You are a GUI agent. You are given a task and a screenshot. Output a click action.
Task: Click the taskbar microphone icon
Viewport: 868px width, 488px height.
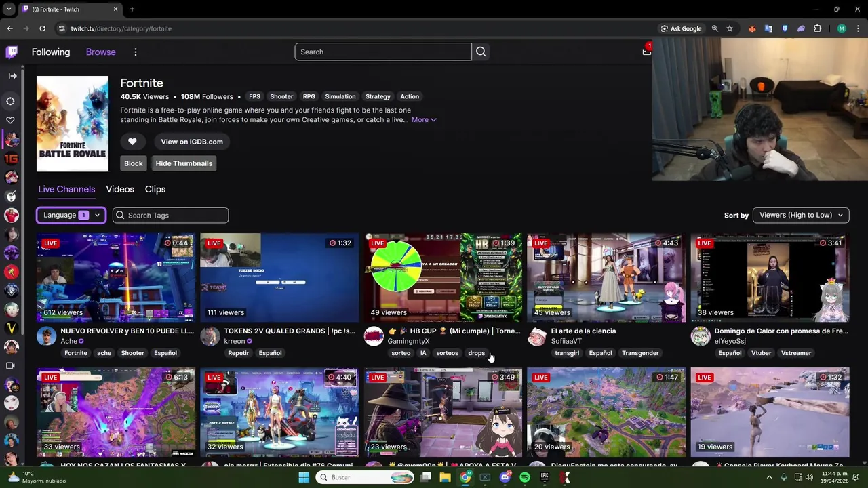tap(784, 477)
